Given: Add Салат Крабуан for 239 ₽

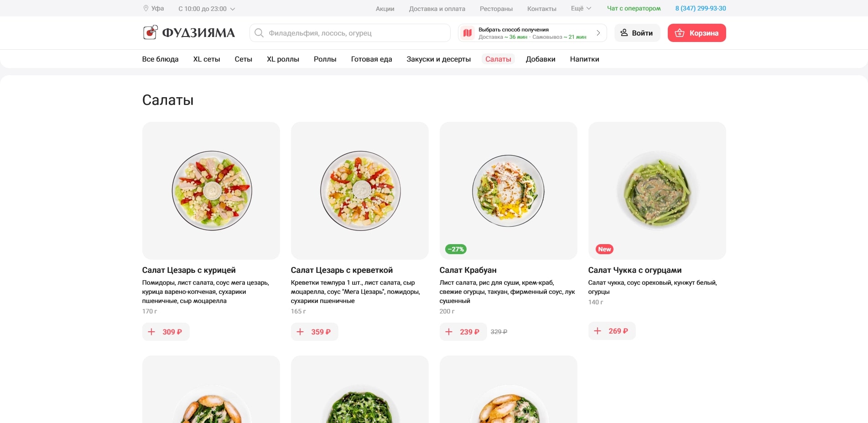Looking at the screenshot, I should tap(463, 332).
